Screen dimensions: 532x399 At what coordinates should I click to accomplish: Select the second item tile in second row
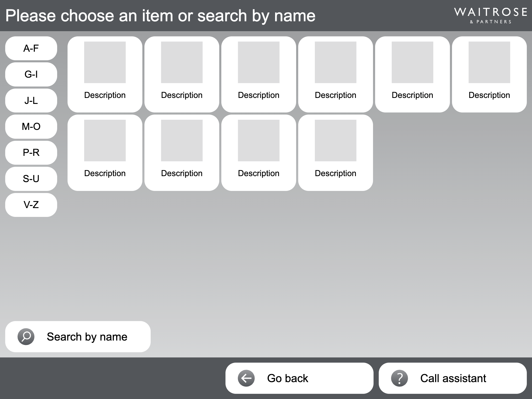point(182,153)
